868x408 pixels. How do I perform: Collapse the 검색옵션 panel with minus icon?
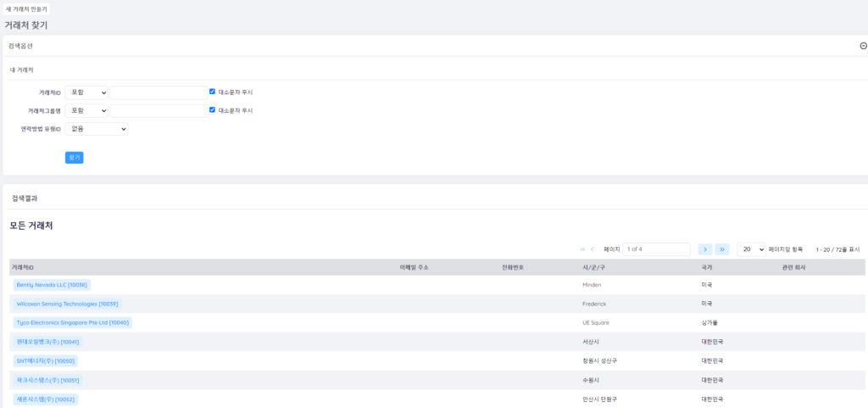(x=863, y=46)
